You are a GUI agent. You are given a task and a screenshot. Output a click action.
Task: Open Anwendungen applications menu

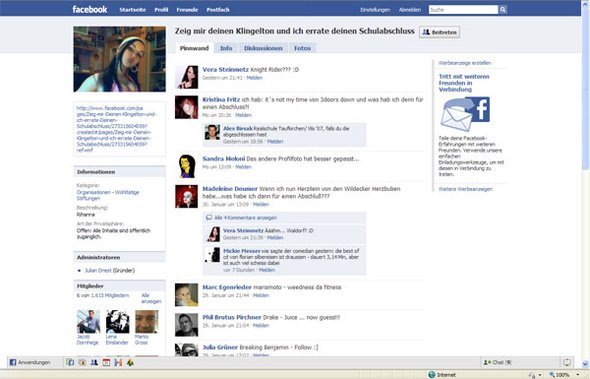(30, 362)
